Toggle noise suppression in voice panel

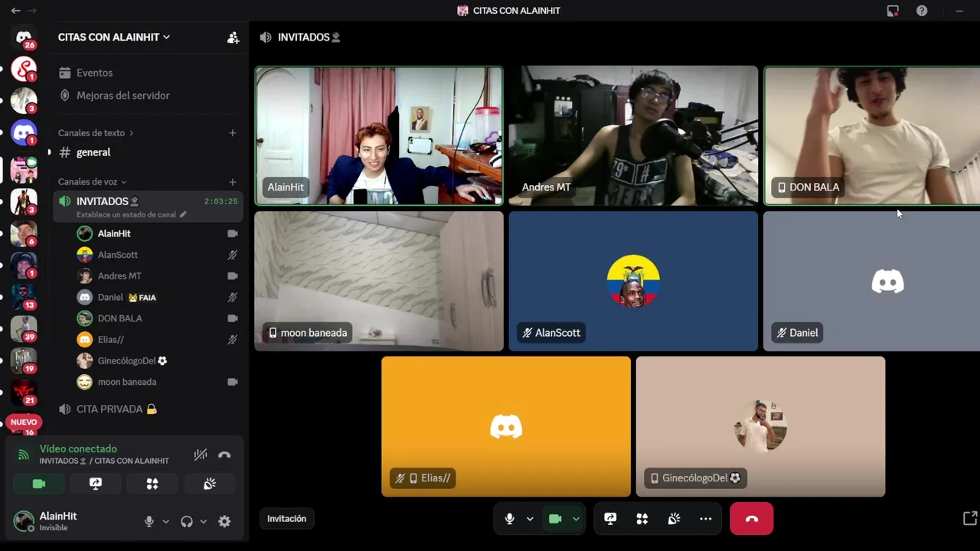[x=201, y=455]
